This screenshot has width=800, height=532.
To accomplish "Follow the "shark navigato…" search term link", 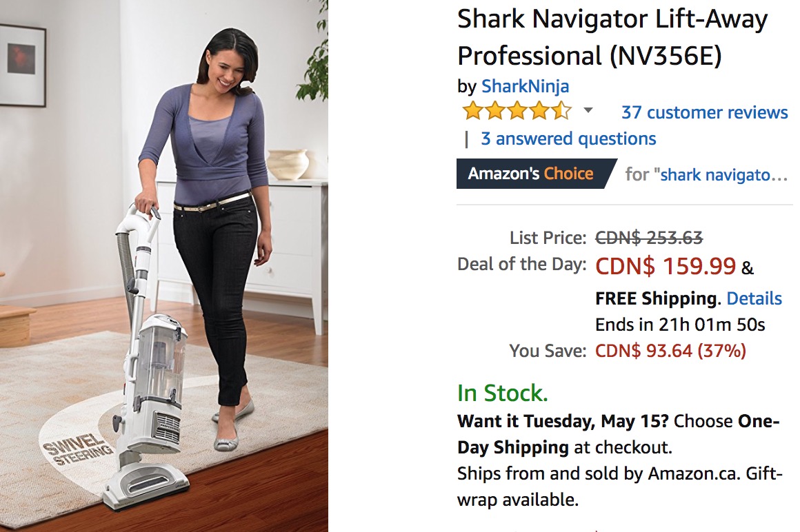I will pyautogui.click(x=723, y=174).
